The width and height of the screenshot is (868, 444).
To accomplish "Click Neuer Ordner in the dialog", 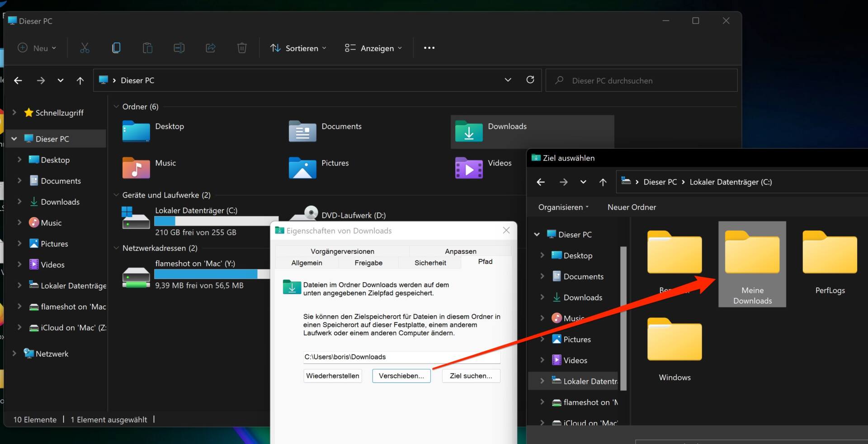I will pyautogui.click(x=631, y=207).
